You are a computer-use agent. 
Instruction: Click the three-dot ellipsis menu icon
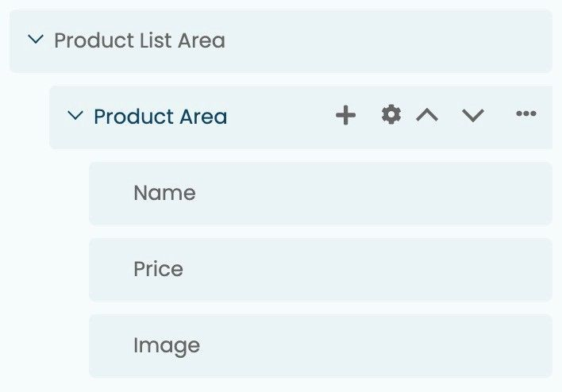coord(525,114)
